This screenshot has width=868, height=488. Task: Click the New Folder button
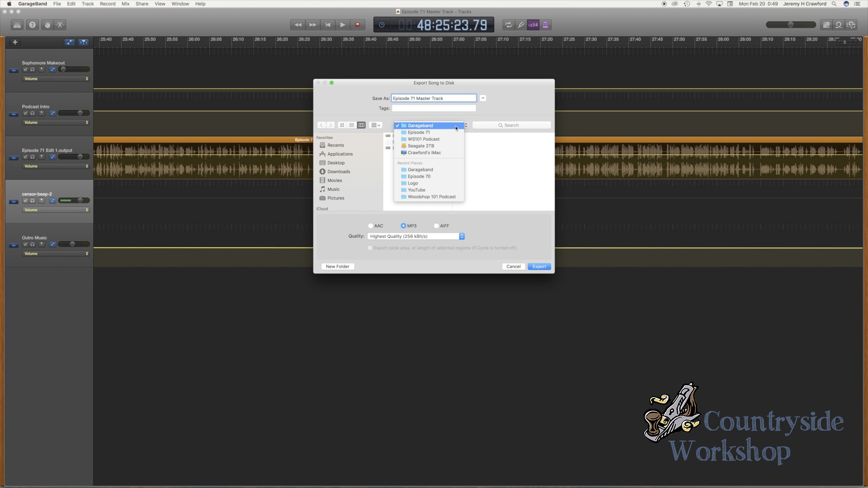337,267
